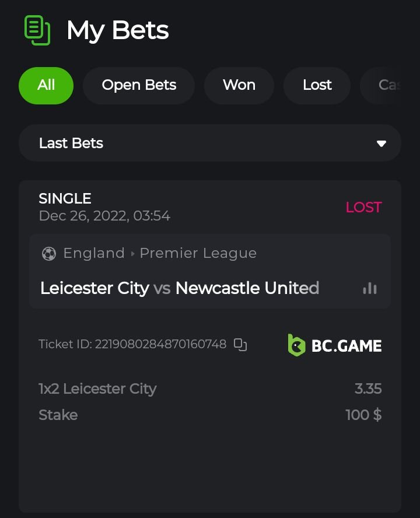
Task: Click the pink LOST status label
Action: pyautogui.click(x=363, y=207)
